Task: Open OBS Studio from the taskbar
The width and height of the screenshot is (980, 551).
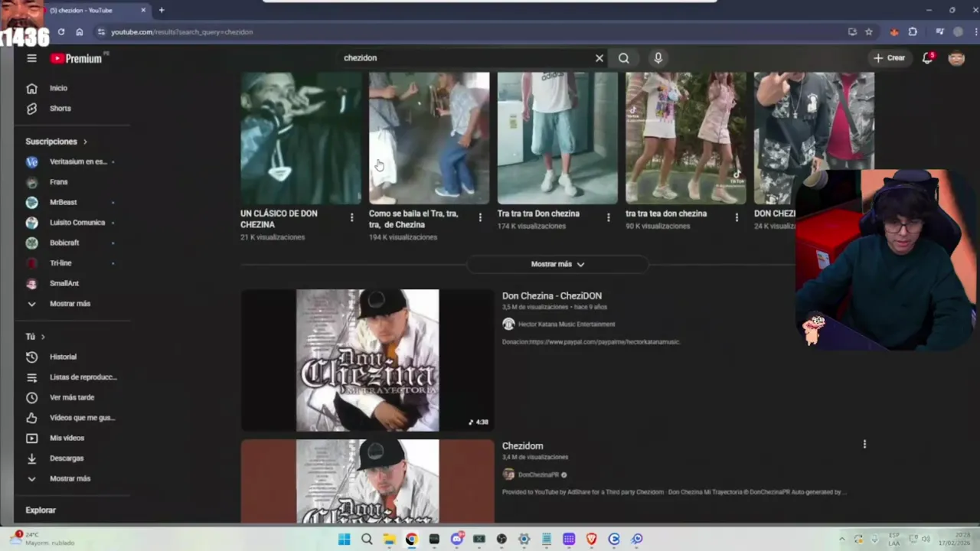Action: [501, 540]
